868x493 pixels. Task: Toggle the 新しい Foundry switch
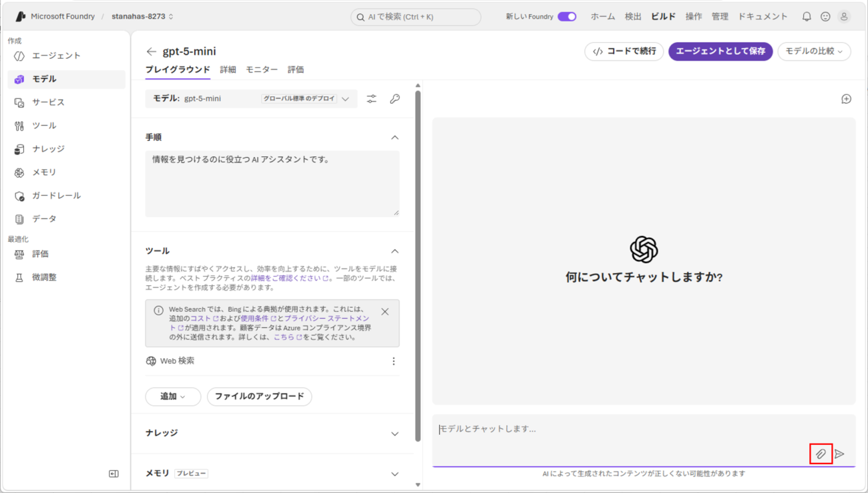pos(567,17)
